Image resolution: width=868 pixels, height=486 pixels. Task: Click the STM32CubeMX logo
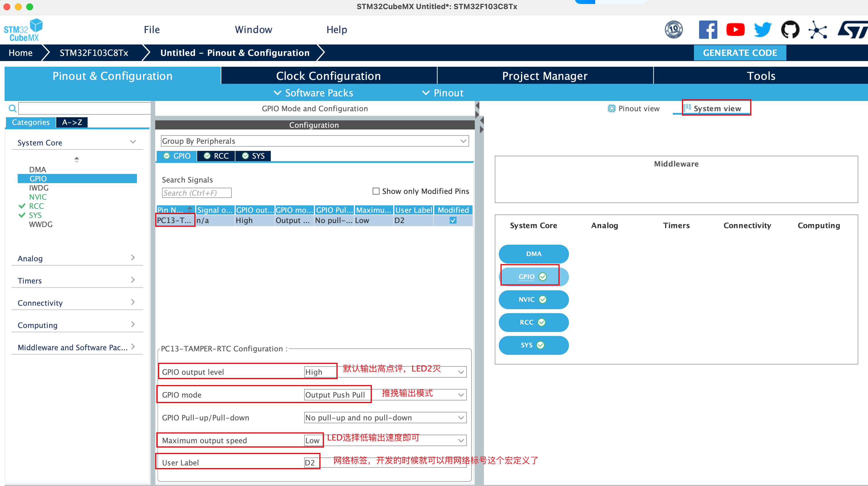[23, 30]
